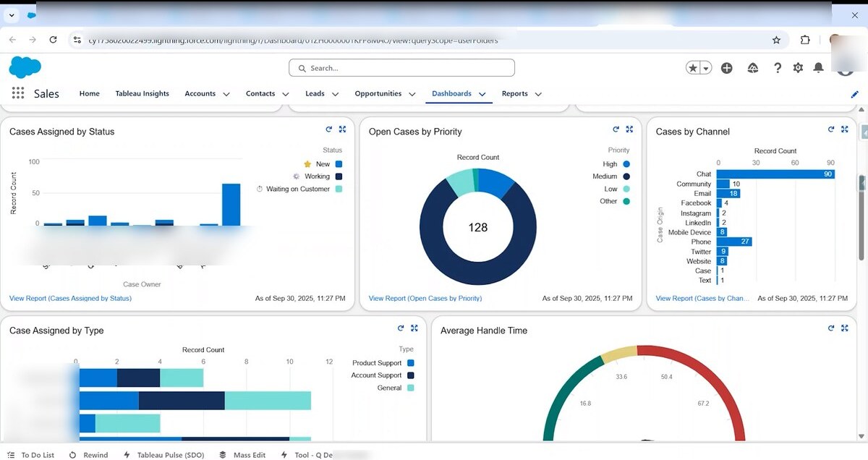This screenshot has width=868, height=460.
Task: Refresh the Open Cases by Priority widget
Action: 616,129
